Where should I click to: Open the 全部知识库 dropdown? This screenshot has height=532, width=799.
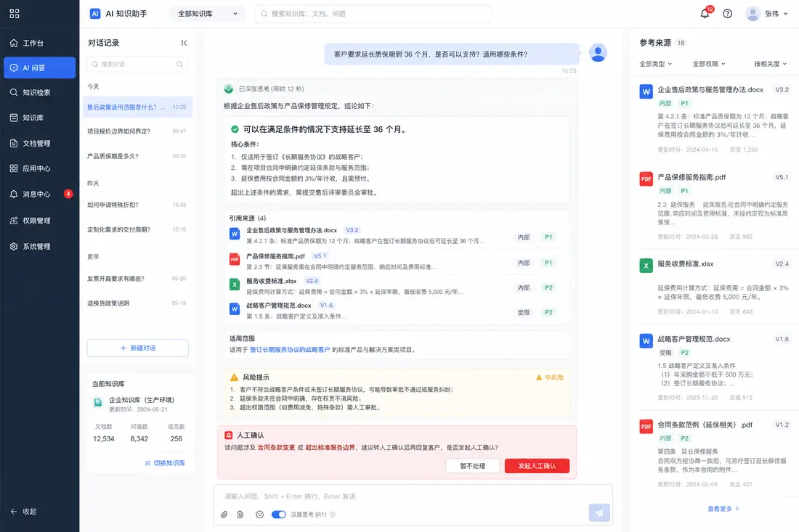[x=208, y=14]
